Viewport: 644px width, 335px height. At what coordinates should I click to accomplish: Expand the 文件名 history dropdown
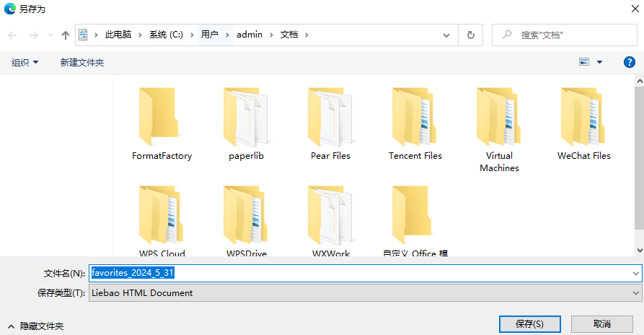(636, 274)
